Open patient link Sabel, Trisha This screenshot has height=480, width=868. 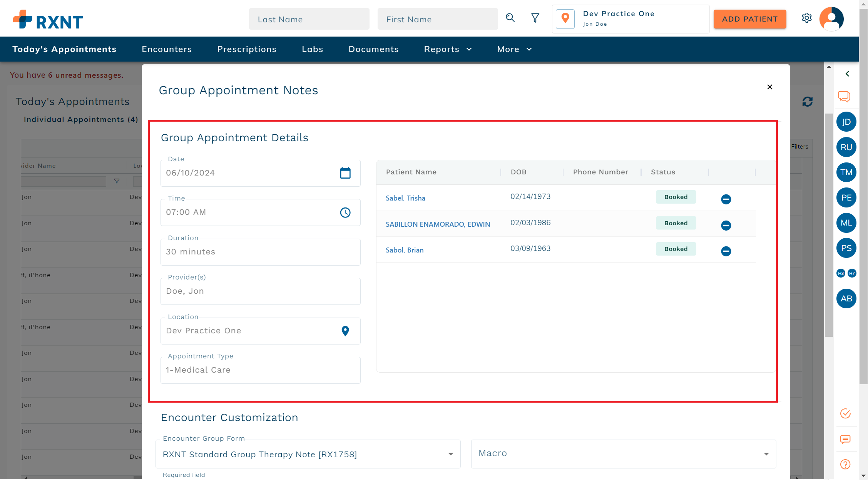(x=405, y=198)
